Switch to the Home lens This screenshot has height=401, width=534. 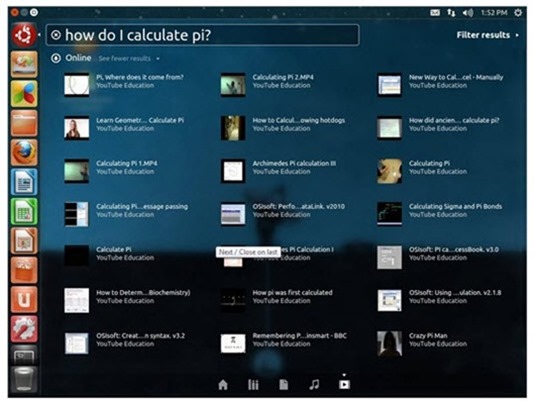click(x=223, y=385)
